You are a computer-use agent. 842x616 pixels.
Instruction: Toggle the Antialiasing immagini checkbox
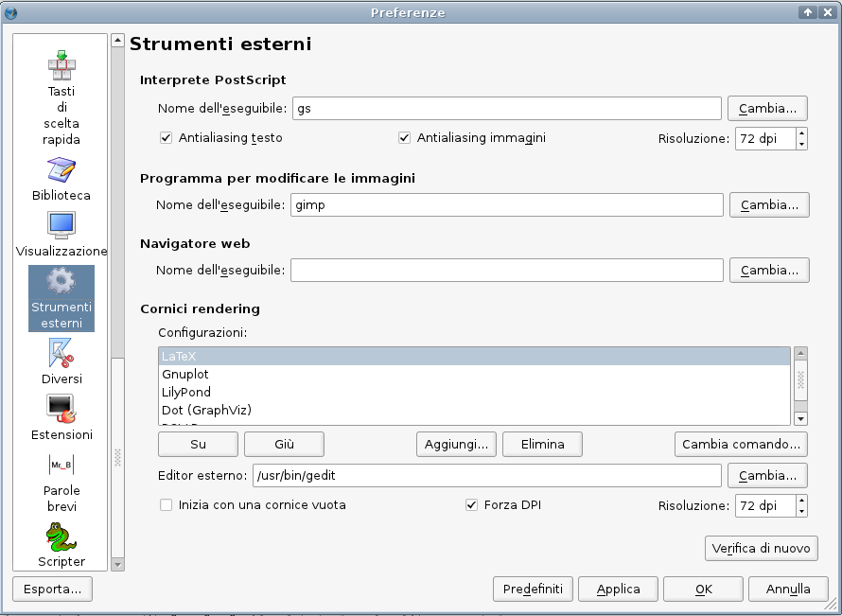coord(405,138)
